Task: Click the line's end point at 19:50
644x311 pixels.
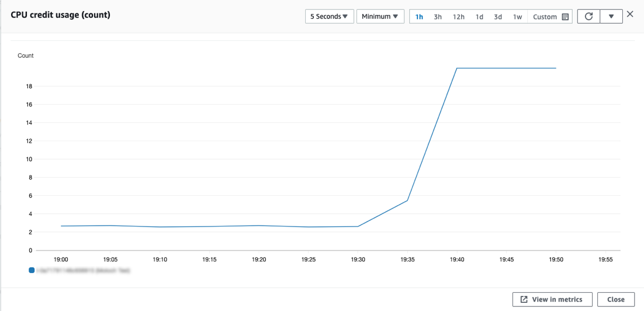Action: coord(555,68)
